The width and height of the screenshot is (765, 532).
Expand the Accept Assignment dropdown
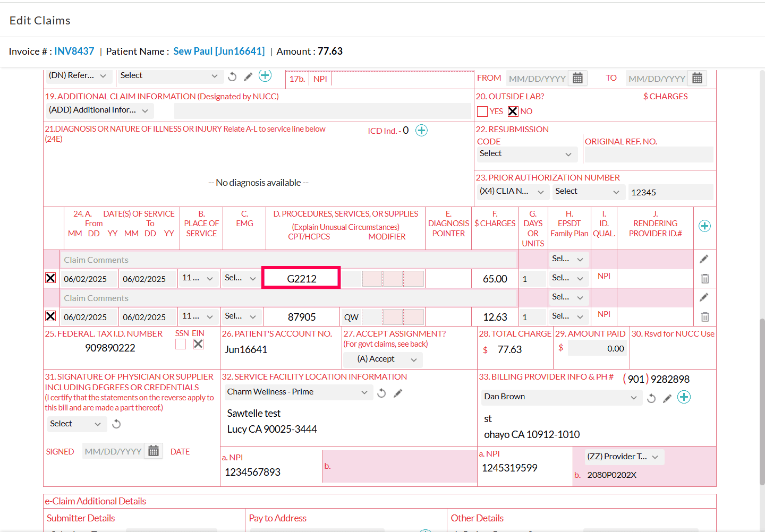(382, 359)
